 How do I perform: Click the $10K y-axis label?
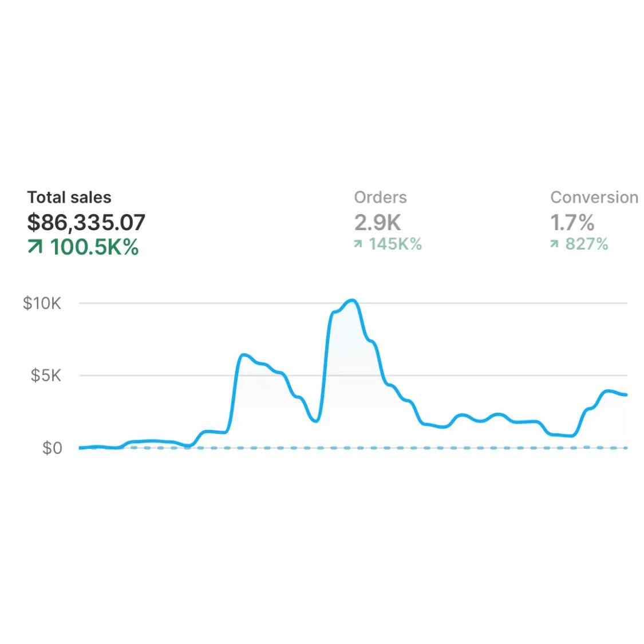click(x=42, y=303)
